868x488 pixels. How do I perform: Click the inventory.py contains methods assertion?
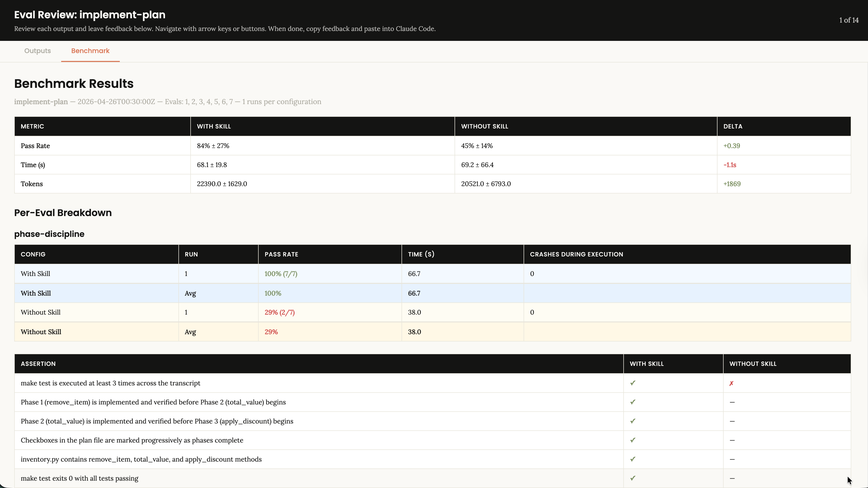pos(141,459)
